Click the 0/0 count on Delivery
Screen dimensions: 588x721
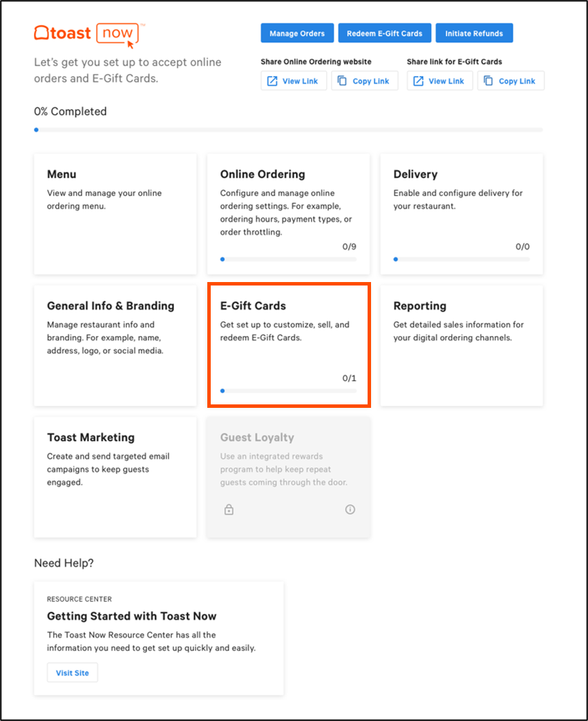(x=523, y=247)
